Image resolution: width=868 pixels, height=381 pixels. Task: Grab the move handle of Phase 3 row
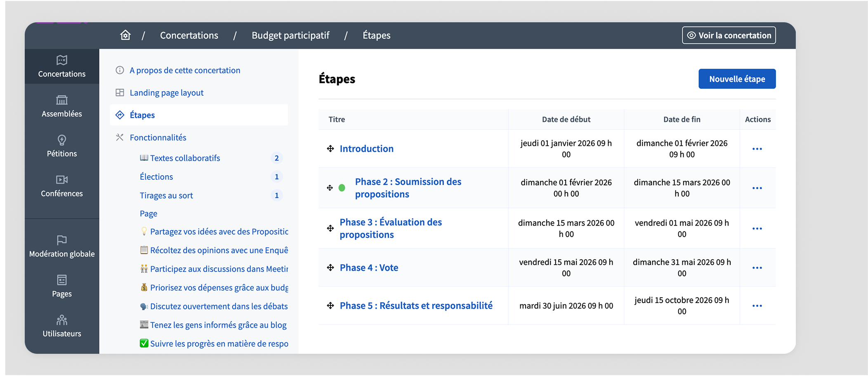330,228
